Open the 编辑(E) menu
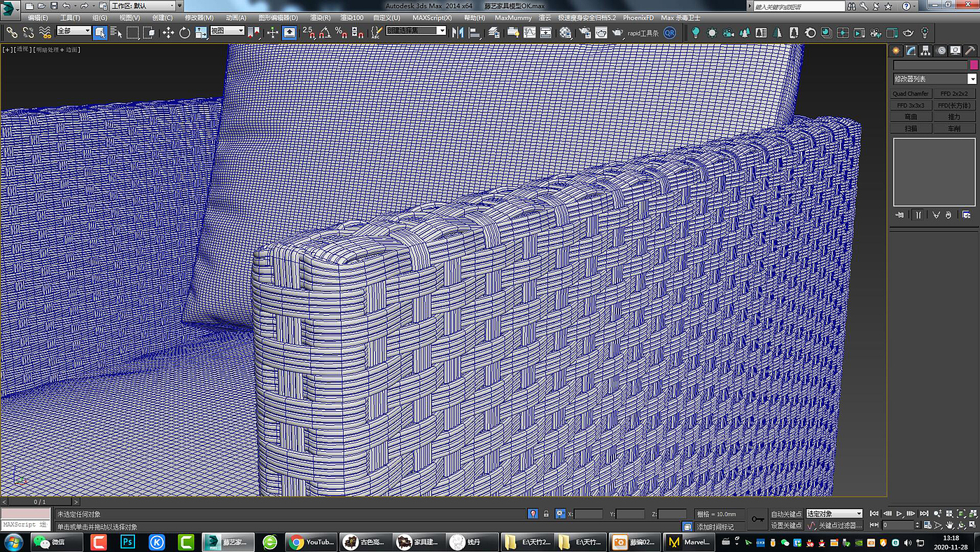 pyautogui.click(x=38, y=18)
